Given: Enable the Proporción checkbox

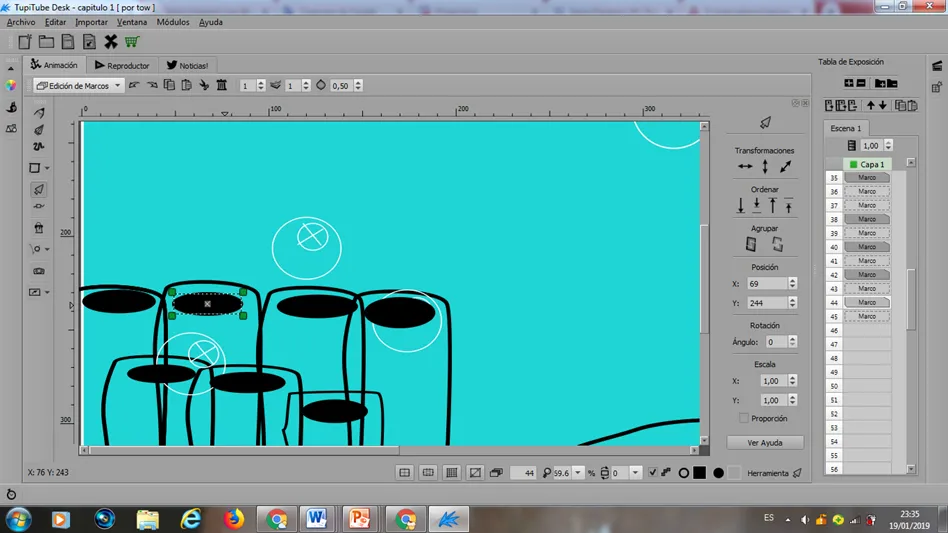Looking at the screenshot, I should (744, 418).
